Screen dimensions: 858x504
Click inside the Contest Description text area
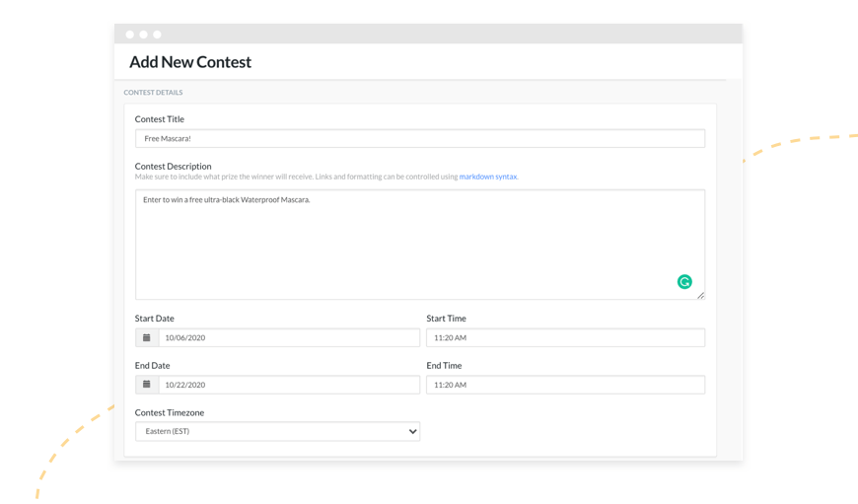pyautogui.click(x=420, y=245)
